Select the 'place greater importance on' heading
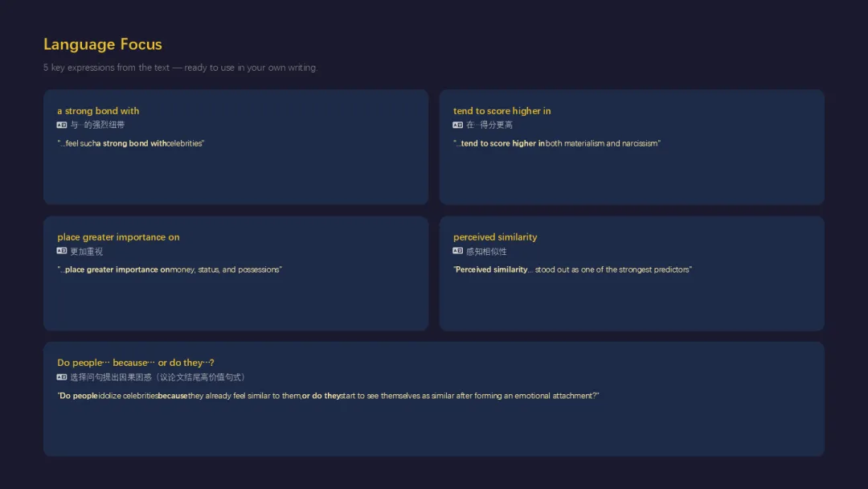 [x=118, y=237]
